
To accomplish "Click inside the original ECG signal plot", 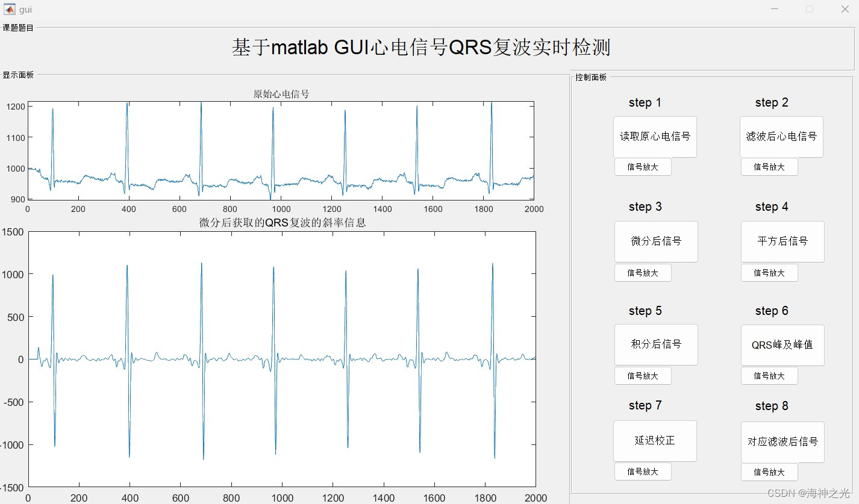I will pyautogui.click(x=281, y=151).
